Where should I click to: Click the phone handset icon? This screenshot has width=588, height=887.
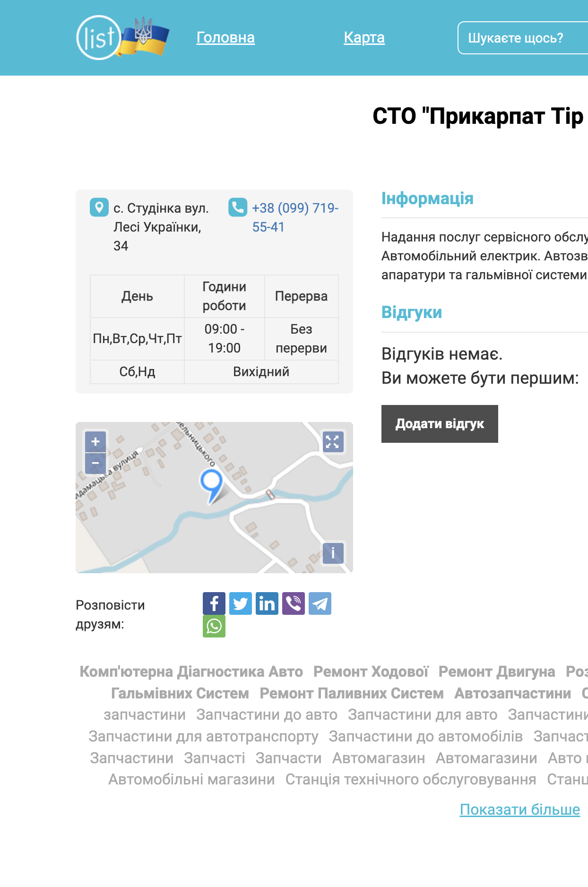(x=238, y=207)
